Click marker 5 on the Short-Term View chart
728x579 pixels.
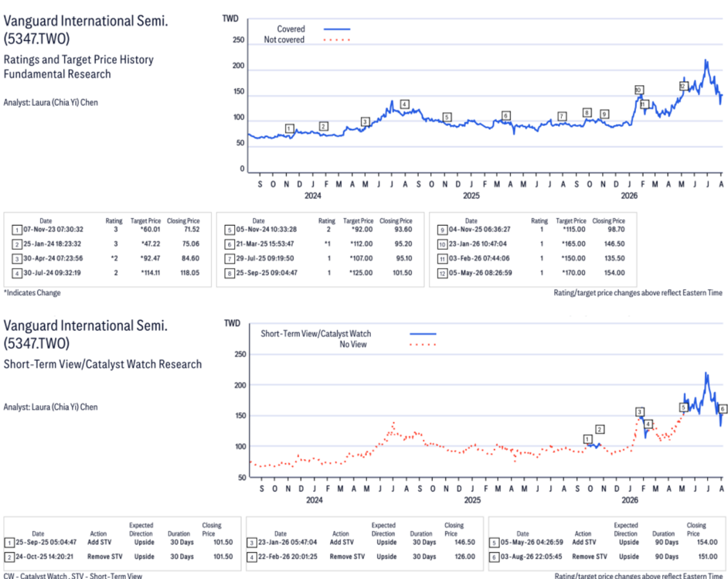tap(683, 407)
